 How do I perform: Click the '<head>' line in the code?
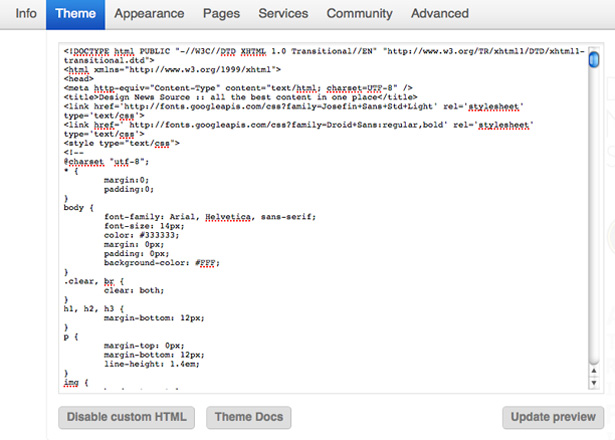point(79,78)
